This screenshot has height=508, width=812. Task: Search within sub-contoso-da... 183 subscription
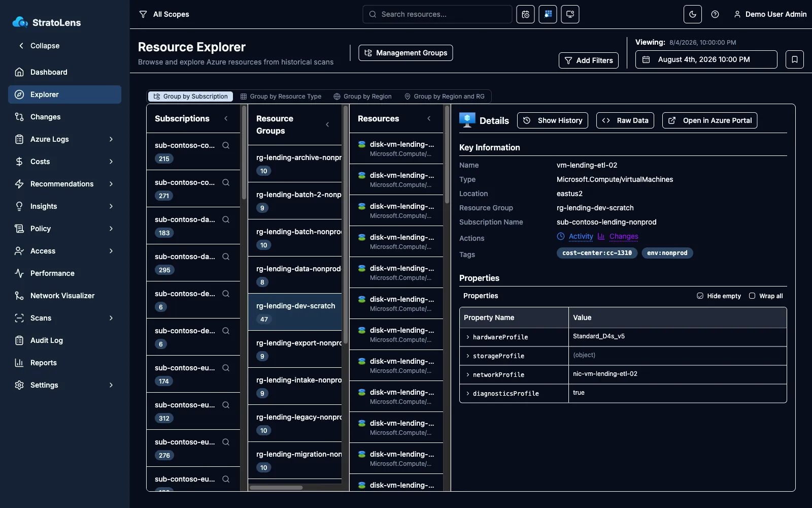[226, 219]
